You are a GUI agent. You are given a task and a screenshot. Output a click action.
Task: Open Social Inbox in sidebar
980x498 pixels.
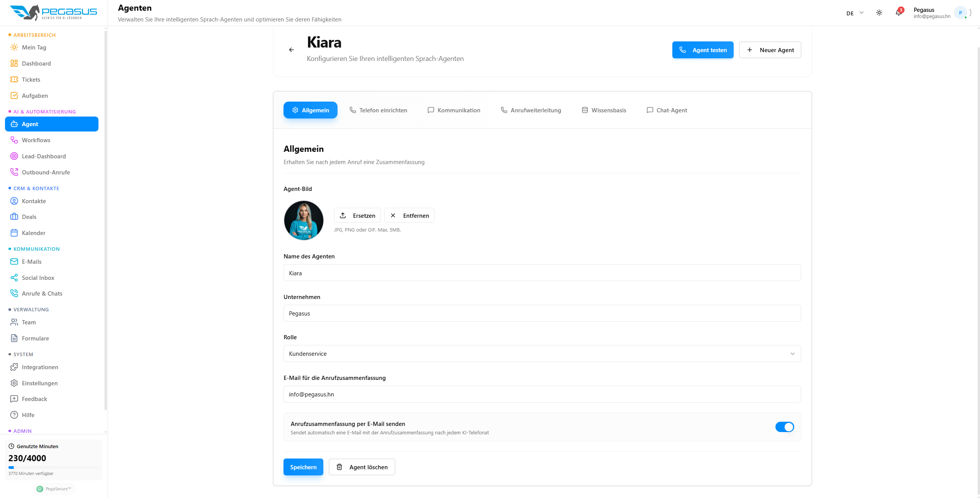click(38, 278)
